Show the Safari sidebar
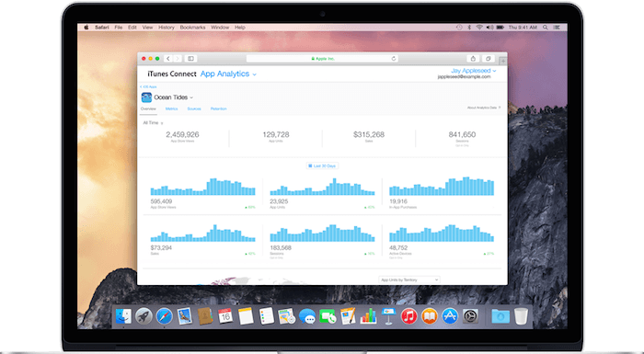 pos(190,59)
